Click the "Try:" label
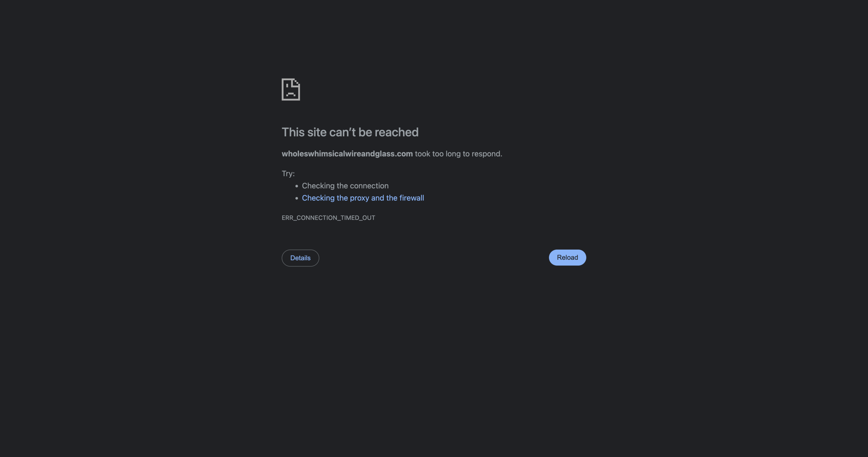 pyautogui.click(x=288, y=174)
